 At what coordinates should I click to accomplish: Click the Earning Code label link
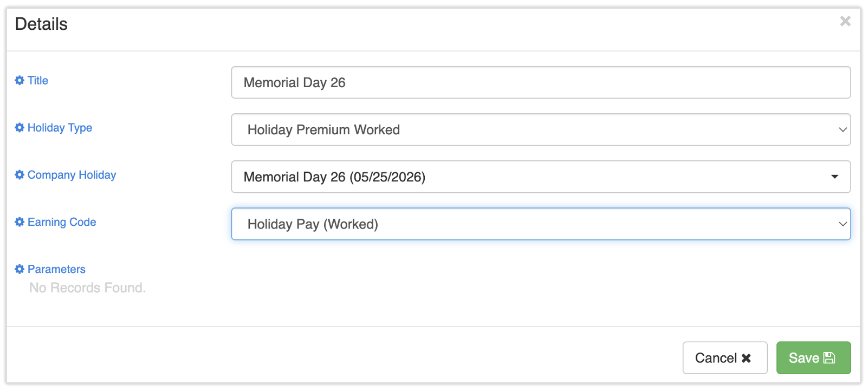(x=62, y=222)
